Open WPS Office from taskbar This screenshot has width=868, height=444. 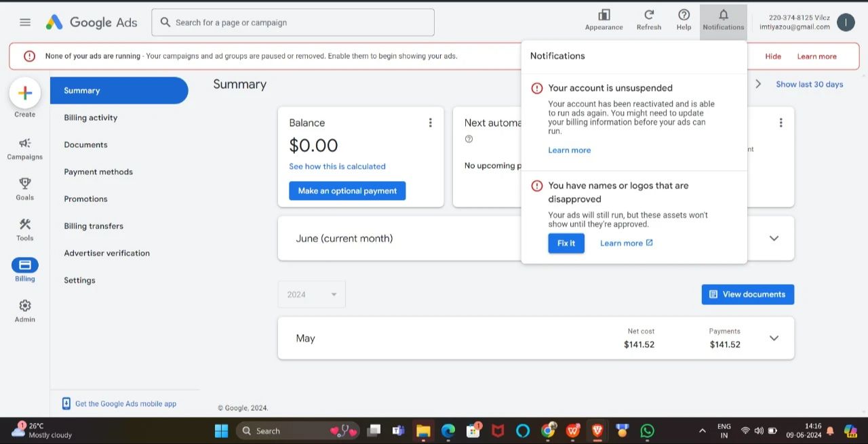click(572, 430)
